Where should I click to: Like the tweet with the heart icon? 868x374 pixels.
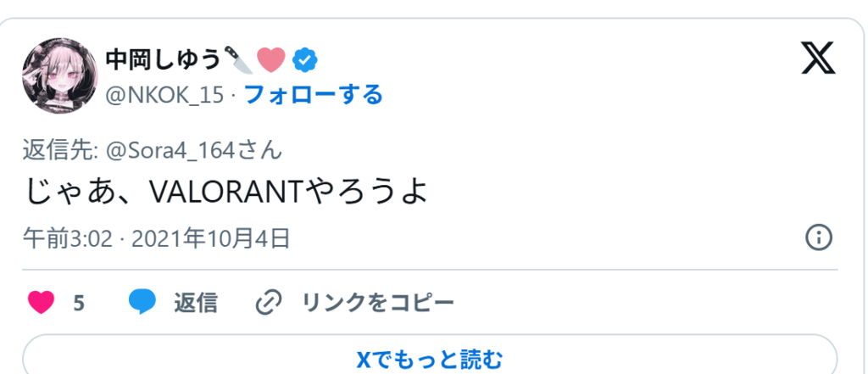tap(41, 303)
